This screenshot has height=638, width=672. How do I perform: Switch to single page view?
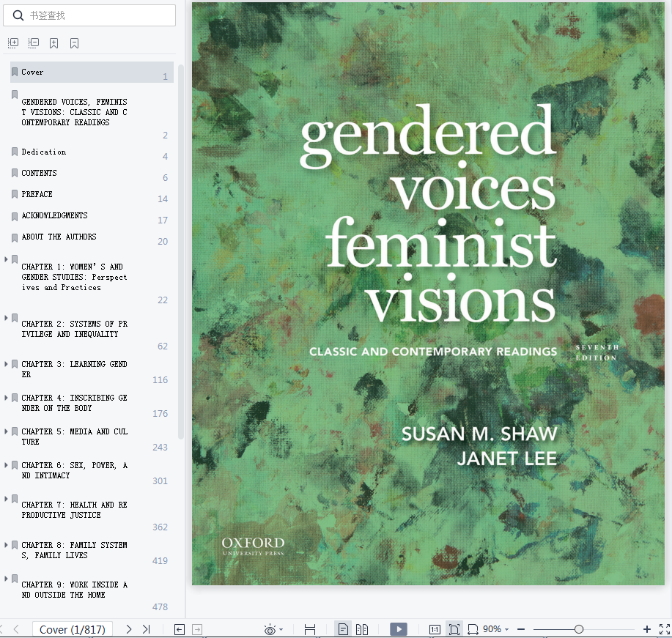click(343, 629)
